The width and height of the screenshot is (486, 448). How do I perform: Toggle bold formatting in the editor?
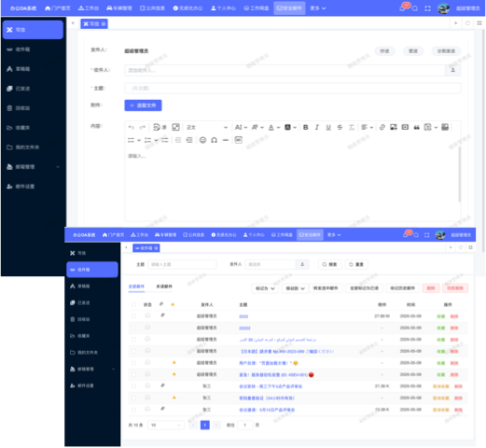pyautogui.click(x=306, y=127)
